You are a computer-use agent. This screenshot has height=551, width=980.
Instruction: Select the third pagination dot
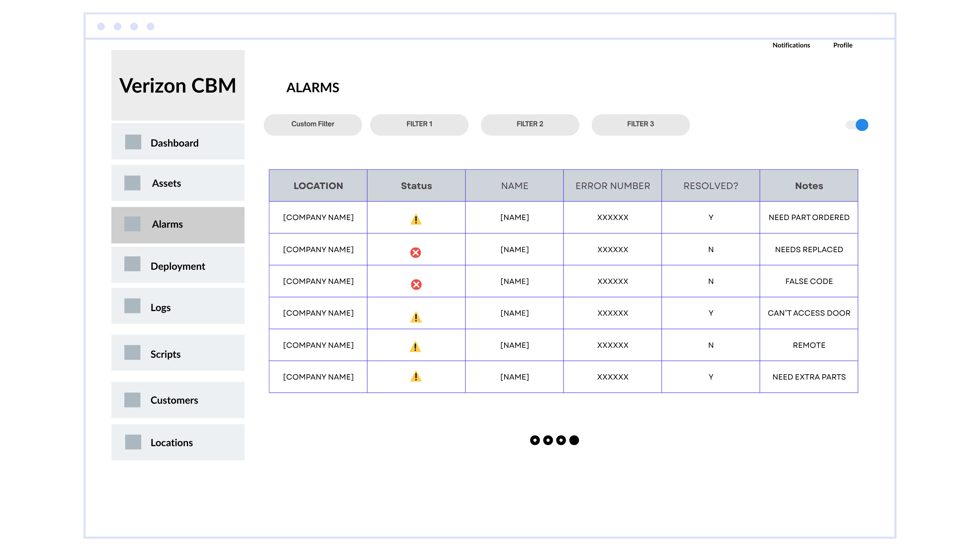[x=561, y=440]
